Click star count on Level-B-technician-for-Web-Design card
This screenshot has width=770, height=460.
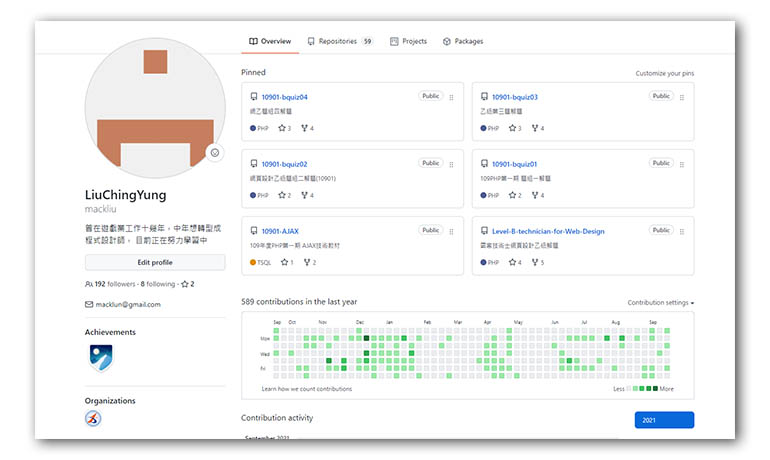[515, 262]
